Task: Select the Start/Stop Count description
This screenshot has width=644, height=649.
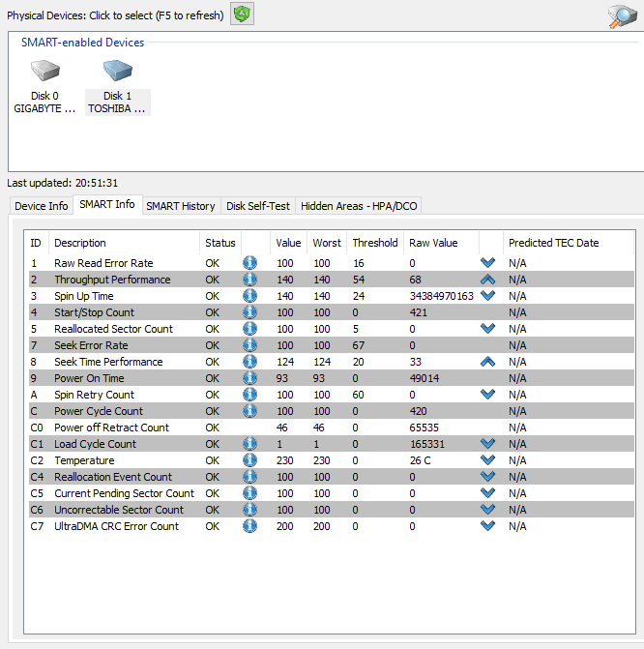Action: pos(95,312)
